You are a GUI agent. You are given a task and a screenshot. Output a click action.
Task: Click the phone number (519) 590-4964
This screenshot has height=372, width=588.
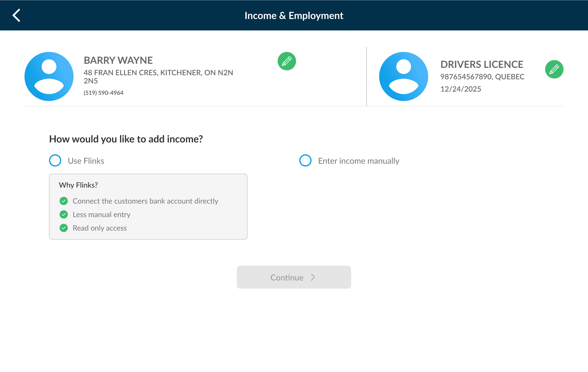(104, 93)
